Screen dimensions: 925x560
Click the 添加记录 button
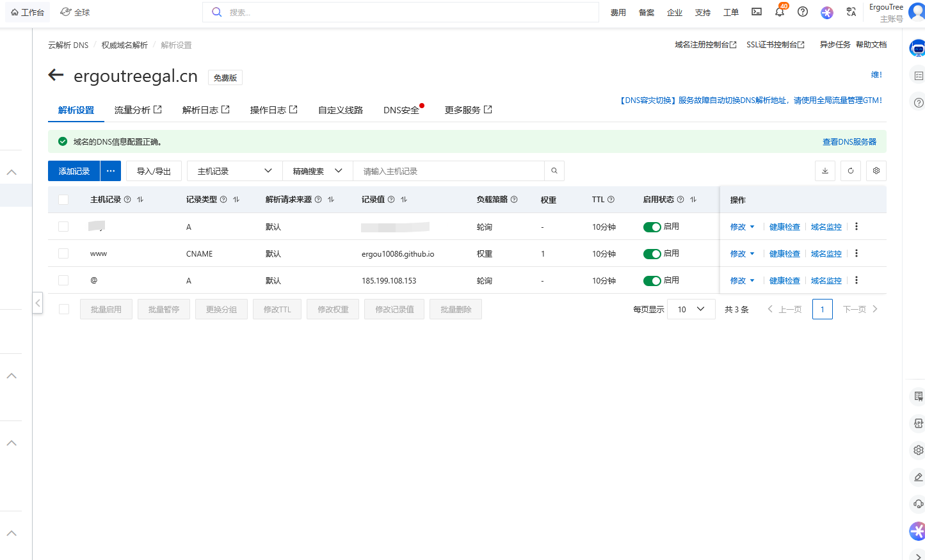[x=74, y=171]
